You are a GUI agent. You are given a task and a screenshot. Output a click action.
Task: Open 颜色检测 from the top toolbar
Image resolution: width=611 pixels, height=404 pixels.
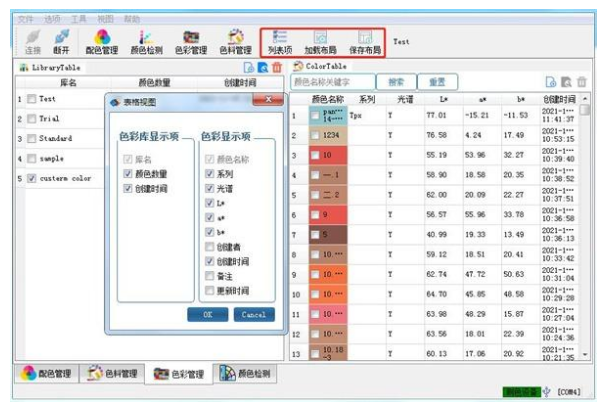click(147, 42)
